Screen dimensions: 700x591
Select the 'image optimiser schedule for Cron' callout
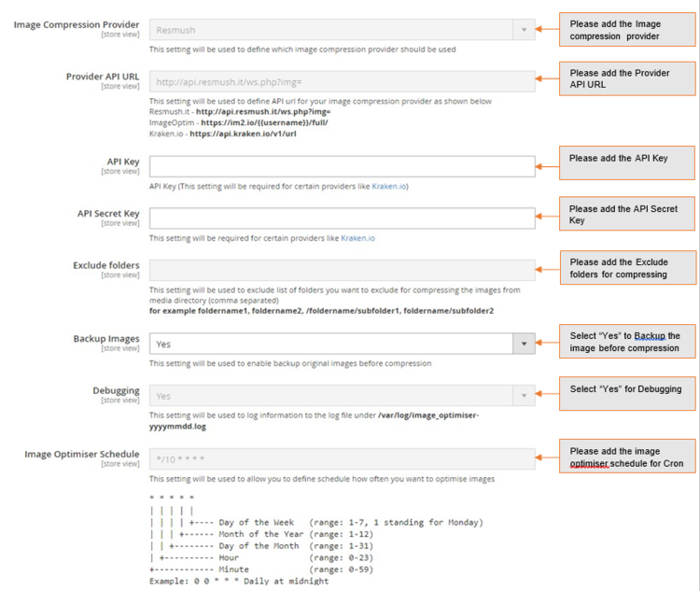(x=627, y=457)
